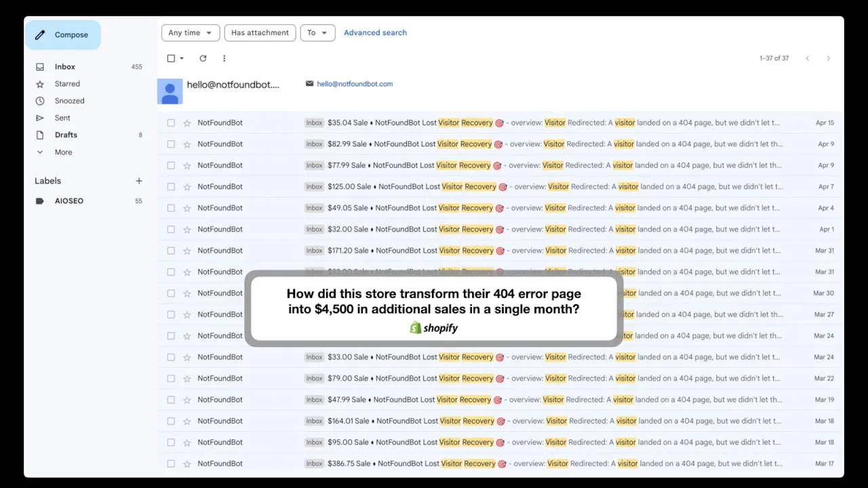Click the Starred star icon in sidebar
The image size is (868, 488).
40,84
